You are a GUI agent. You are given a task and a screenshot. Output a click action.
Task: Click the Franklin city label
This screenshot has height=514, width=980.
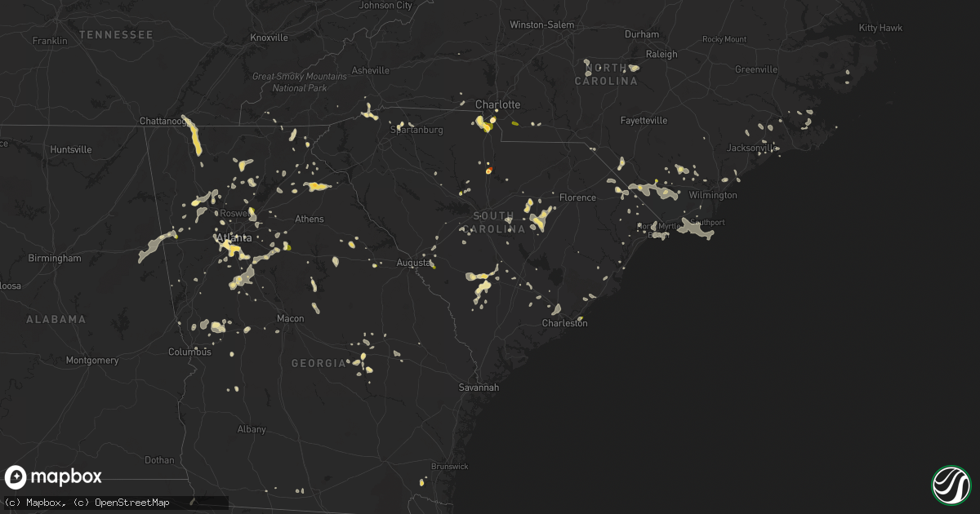pos(49,40)
